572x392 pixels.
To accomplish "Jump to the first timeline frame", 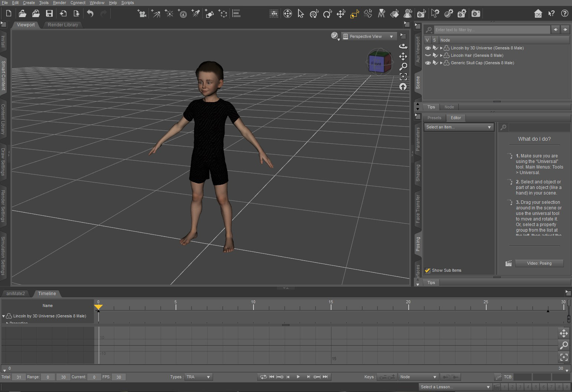I will (272, 377).
